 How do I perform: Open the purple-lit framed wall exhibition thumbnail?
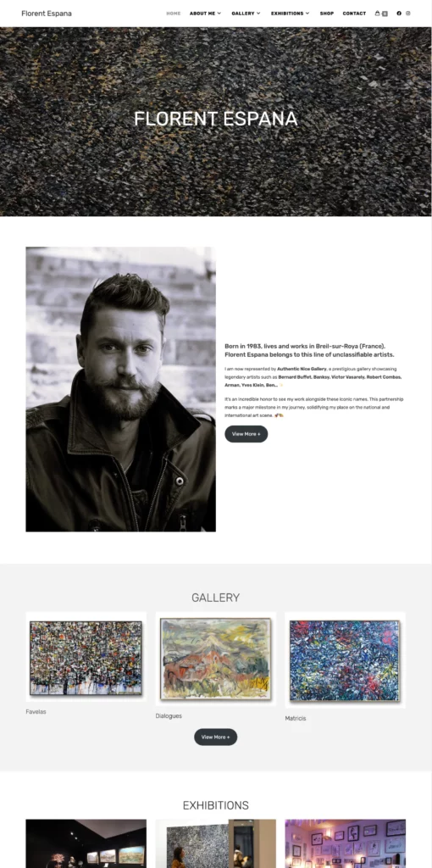[x=345, y=843]
